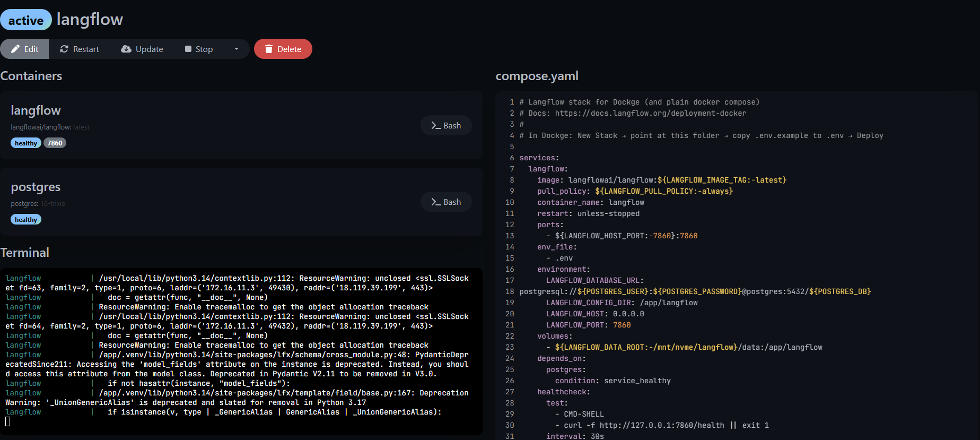Screen dimensions: 980x440
Task: Click the pull_policy line in compose.yaml
Action: tap(635, 191)
